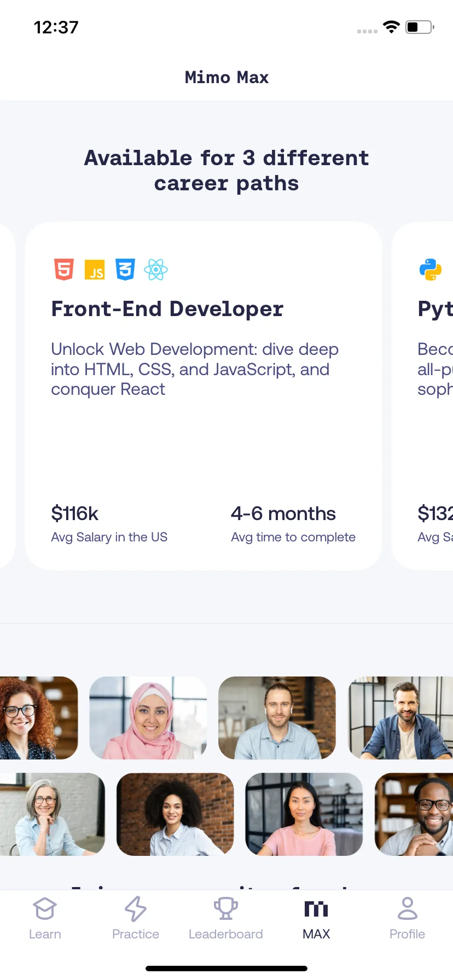453x980 pixels.
Task: Tap photo of gray-haired woman with glasses
Action: tap(53, 814)
